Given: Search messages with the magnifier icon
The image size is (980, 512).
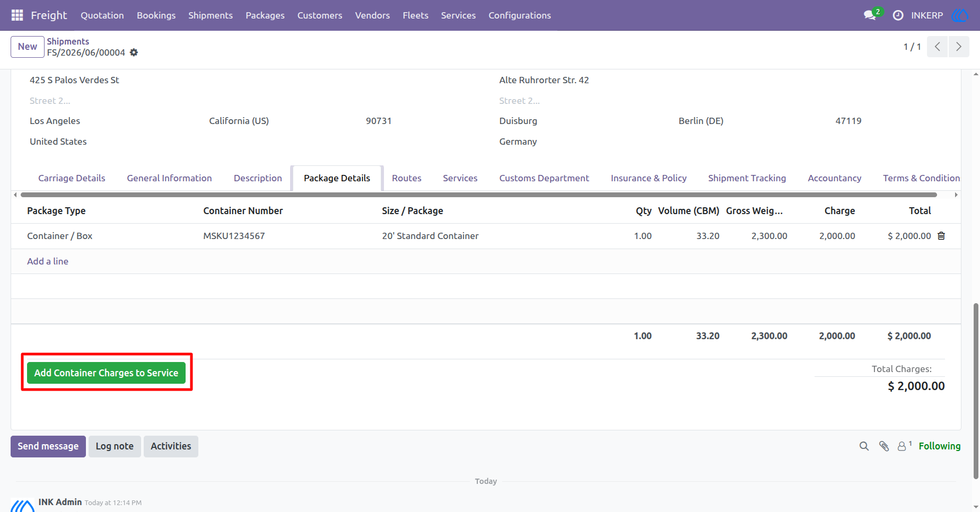Looking at the screenshot, I should (864, 446).
